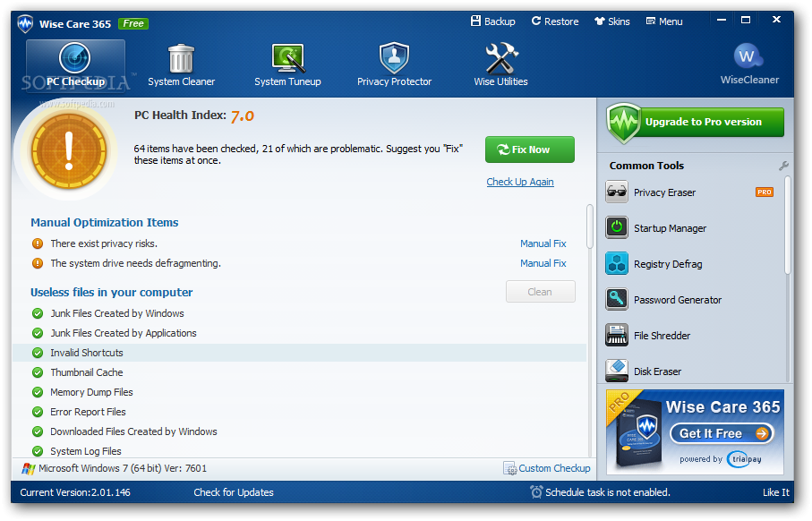The image size is (812, 521).
Task: Open the Startup Manager power icon
Action: 617,227
